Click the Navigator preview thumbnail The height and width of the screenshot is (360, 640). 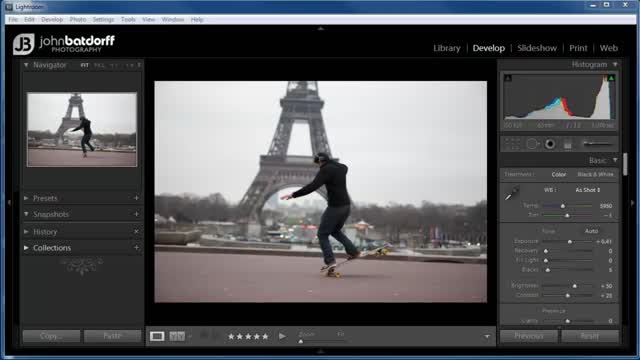point(82,130)
